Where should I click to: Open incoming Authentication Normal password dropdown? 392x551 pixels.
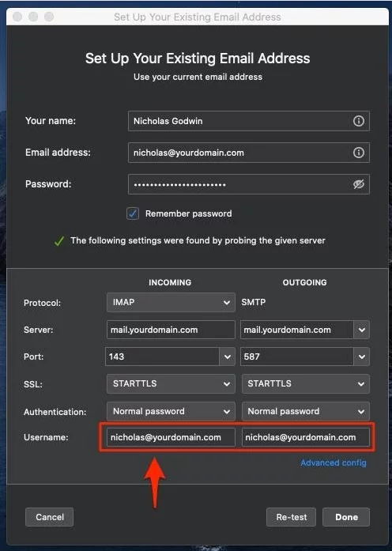pos(171,411)
